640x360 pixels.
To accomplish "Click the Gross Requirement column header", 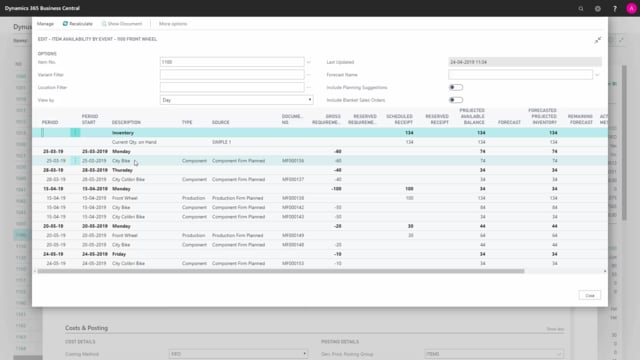I will (x=327, y=119).
